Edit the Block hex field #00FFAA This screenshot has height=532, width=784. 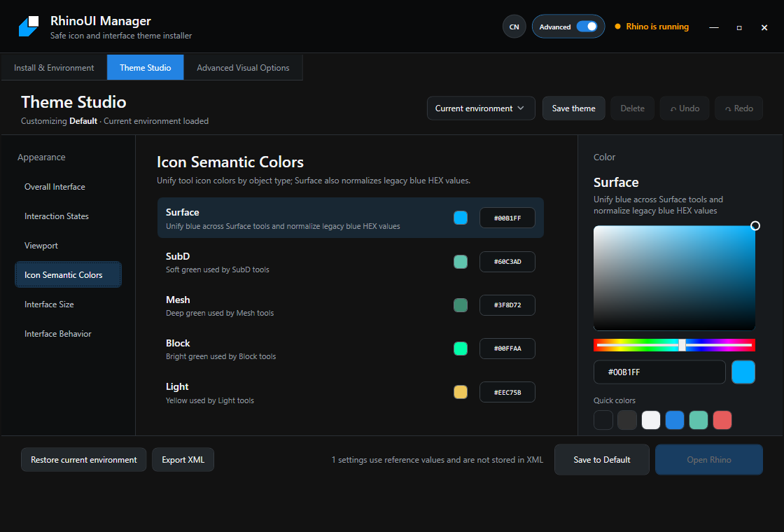(507, 349)
